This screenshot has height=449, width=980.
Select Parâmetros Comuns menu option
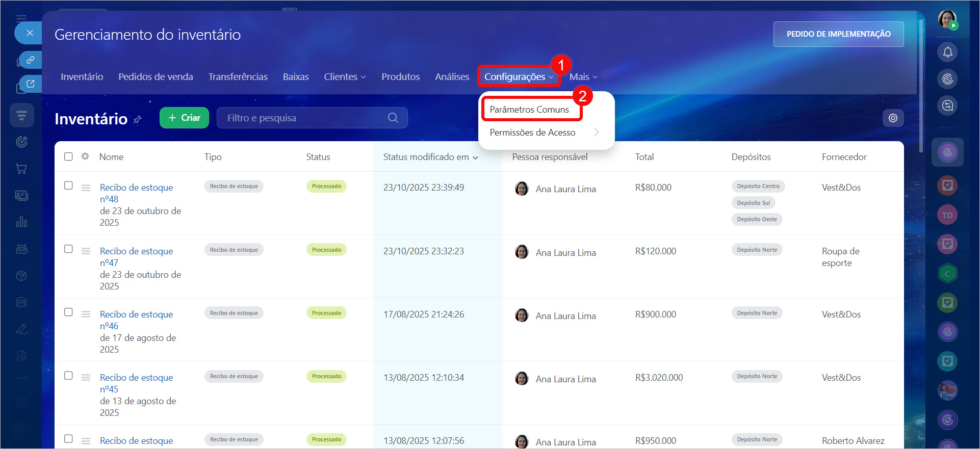click(x=529, y=110)
